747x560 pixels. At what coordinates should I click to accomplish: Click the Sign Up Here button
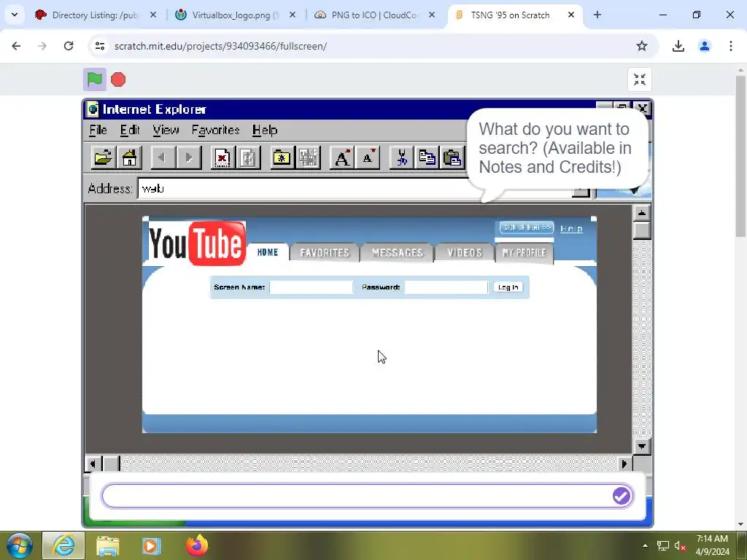(527, 227)
